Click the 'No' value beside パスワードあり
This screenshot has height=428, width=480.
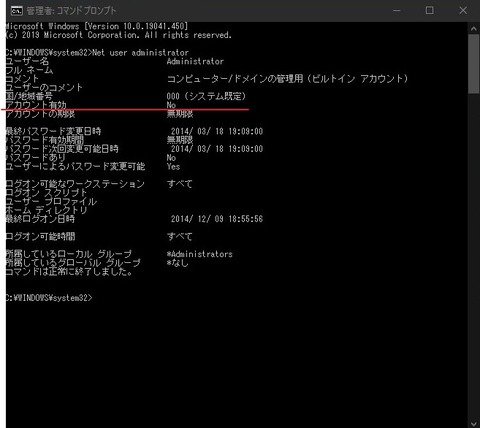pos(171,158)
